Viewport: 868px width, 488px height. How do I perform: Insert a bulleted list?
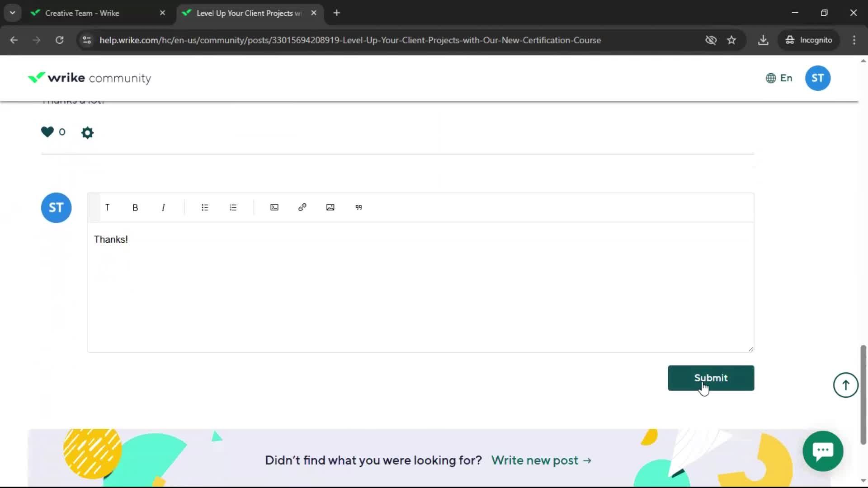[x=205, y=207]
